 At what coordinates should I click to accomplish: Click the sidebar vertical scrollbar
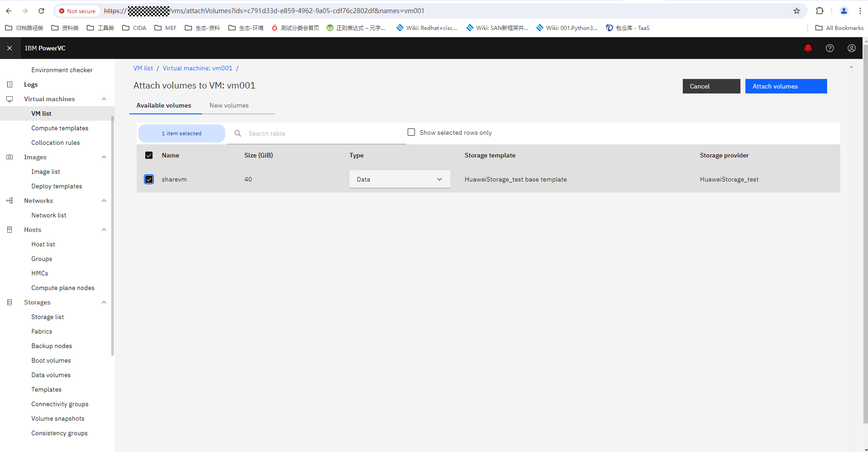[113, 236]
